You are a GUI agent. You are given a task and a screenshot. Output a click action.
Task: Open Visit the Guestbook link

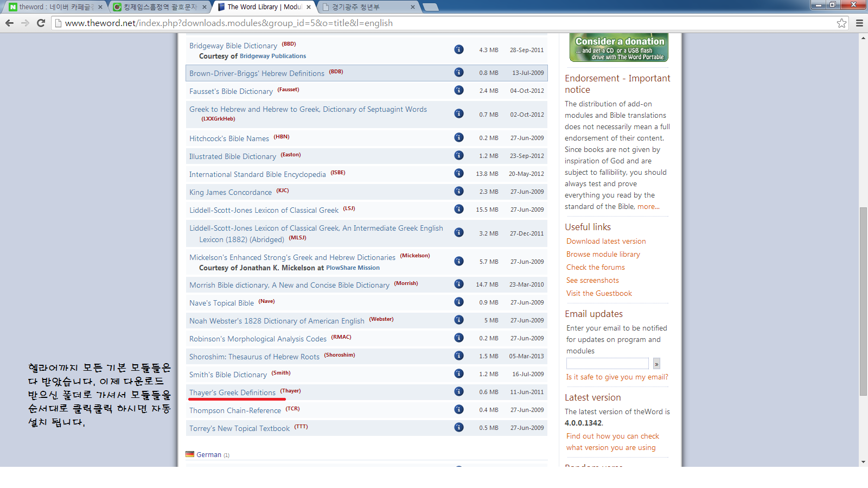pyautogui.click(x=599, y=293)
